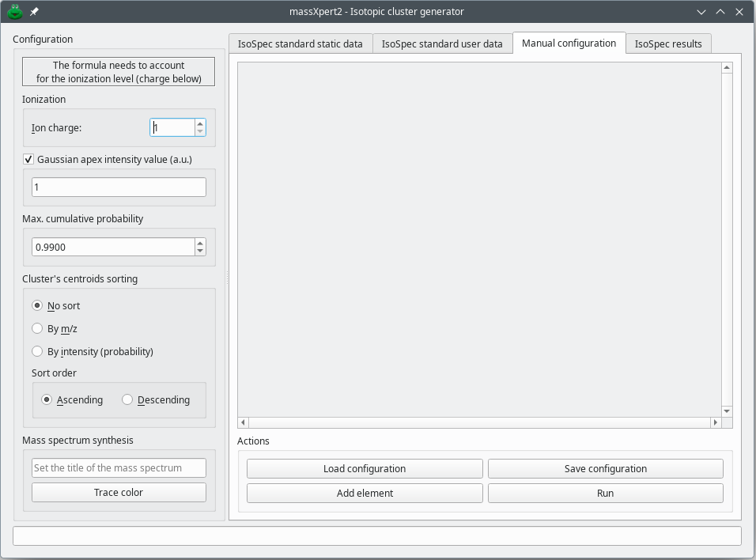Toggle Gaussian apex intensity value checkbox

29,159
